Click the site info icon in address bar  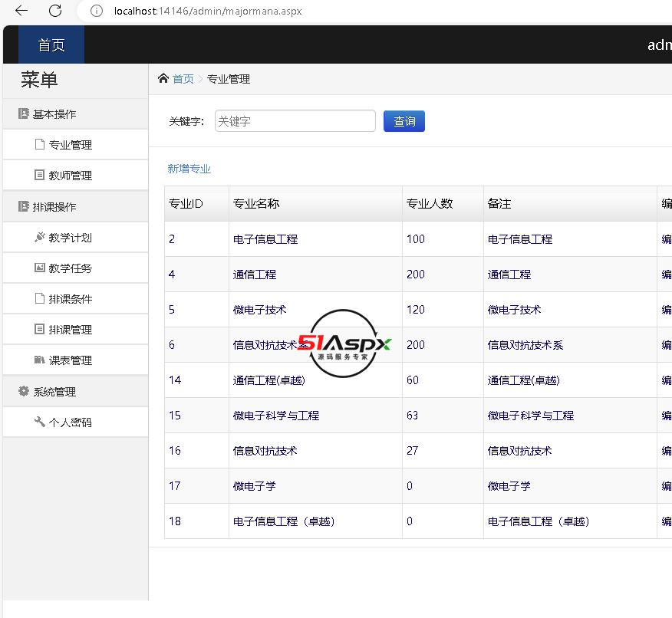(x=96, y=11)
